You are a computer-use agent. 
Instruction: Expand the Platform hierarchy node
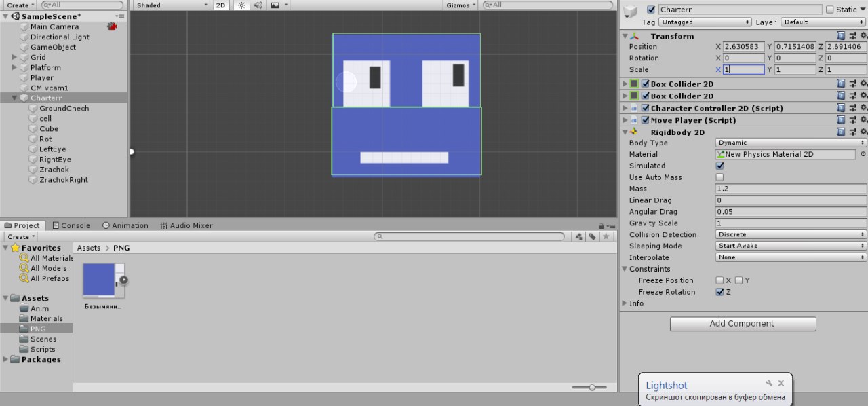(x=14, y=68)
